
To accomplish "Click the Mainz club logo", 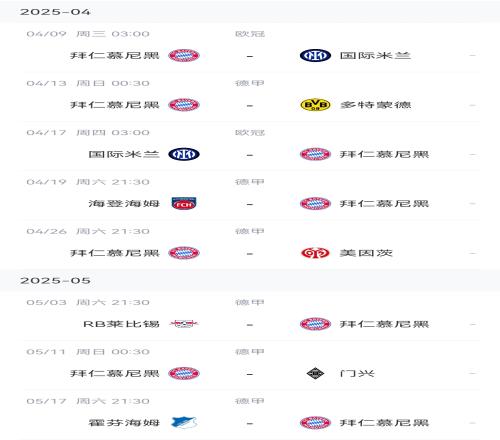I will [315, 253].
